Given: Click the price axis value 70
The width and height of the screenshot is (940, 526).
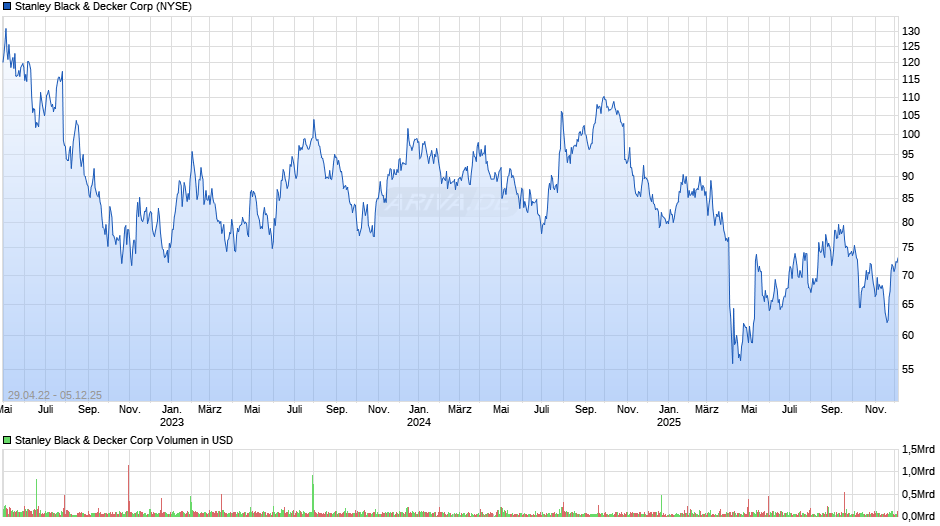Looking at the screenshot, I should tap(908, 275).
